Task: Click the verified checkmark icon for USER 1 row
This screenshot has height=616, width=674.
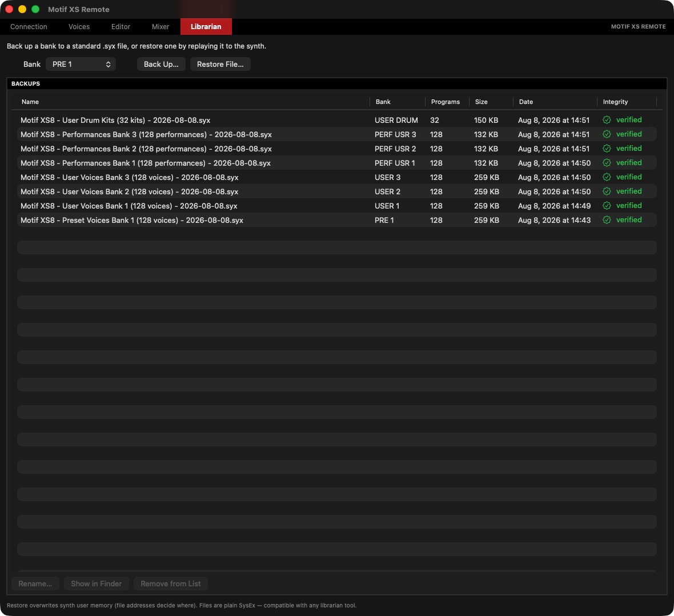Action: click(607, 206)
